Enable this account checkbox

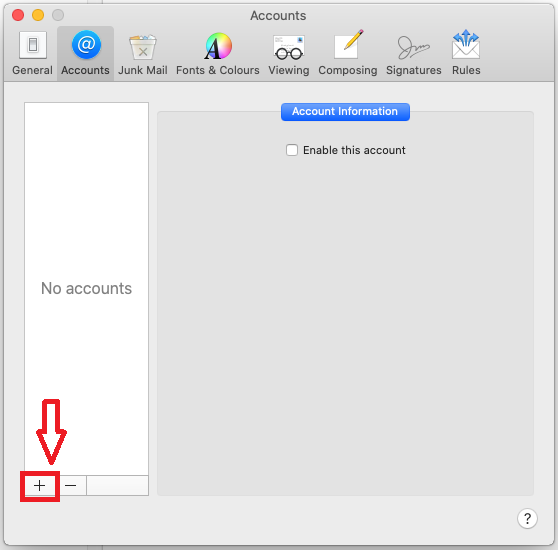coord(292,150)
